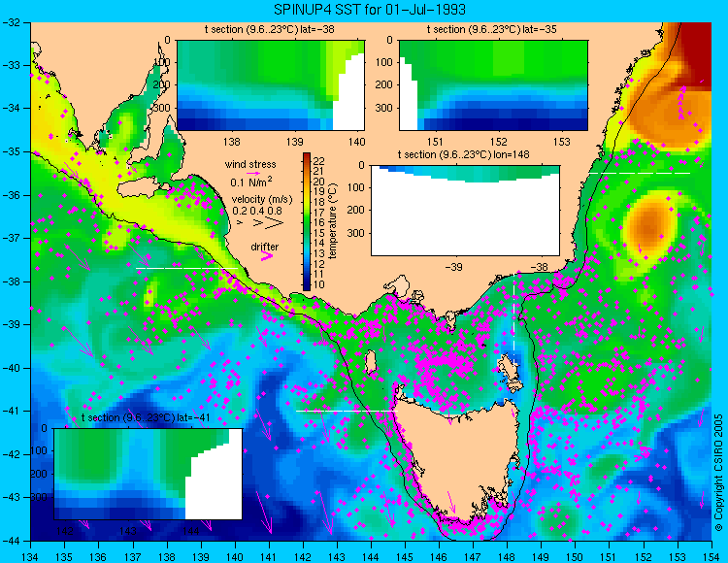This screenshot has width=728, height=563.
Task: Click the 't section (9.6..23°C) lat=-41' heading
Action: coord(146,417)
